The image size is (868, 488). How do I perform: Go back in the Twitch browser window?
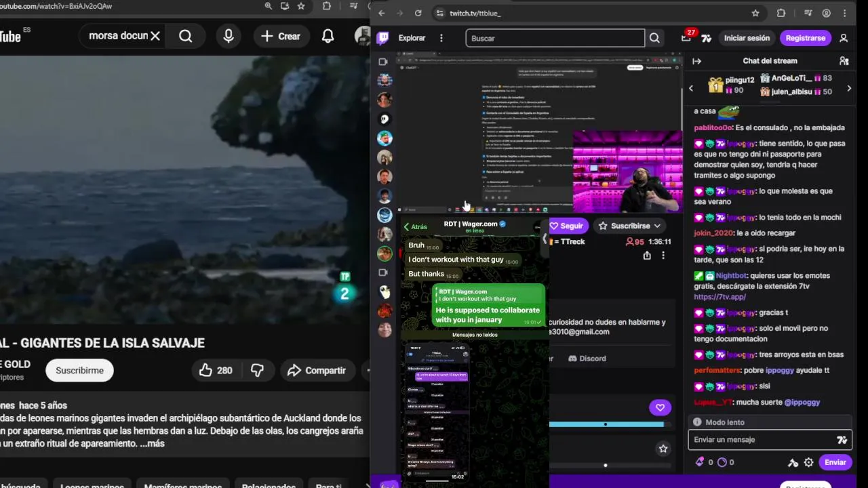(381, 13)
